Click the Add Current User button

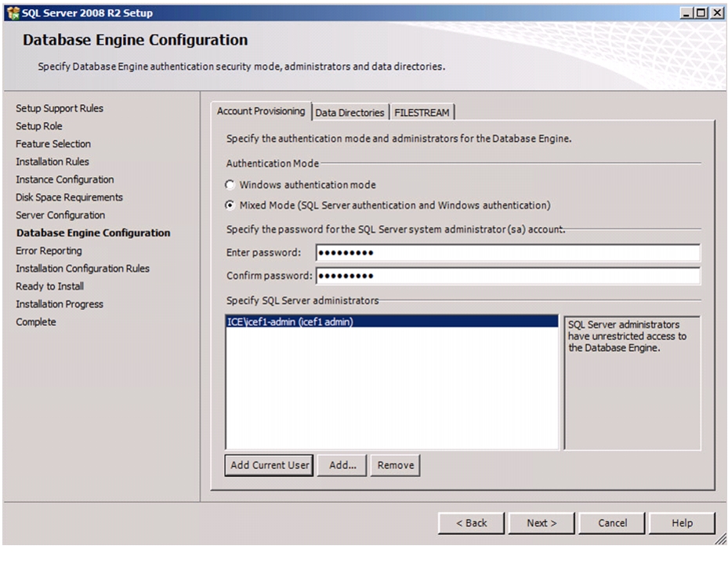click(x=270, y=465)
